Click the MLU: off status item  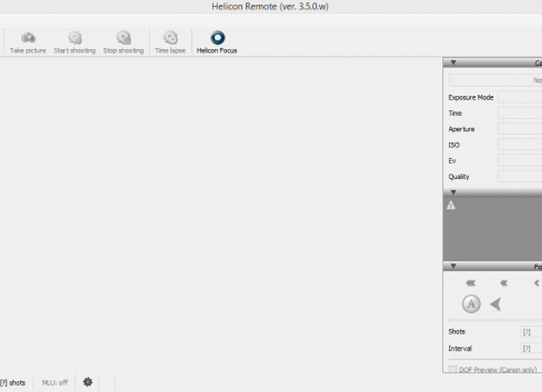(55, 382)
